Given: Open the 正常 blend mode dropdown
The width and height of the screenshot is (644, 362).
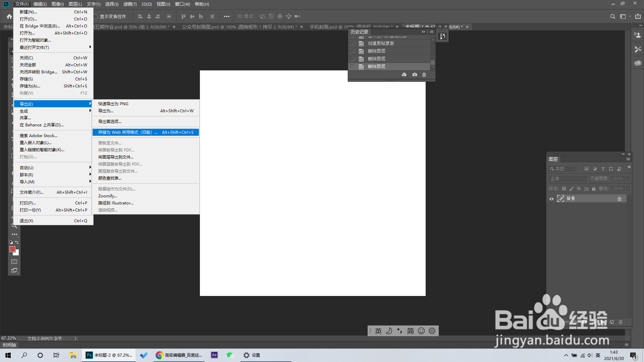Looking at the screenshot, I should tap(568, 179).
